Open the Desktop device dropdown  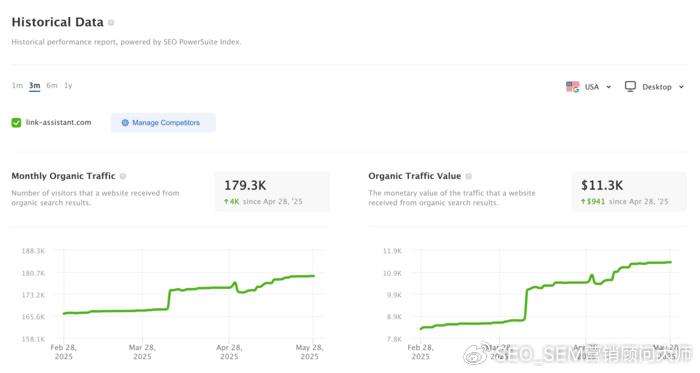(654, 87)
